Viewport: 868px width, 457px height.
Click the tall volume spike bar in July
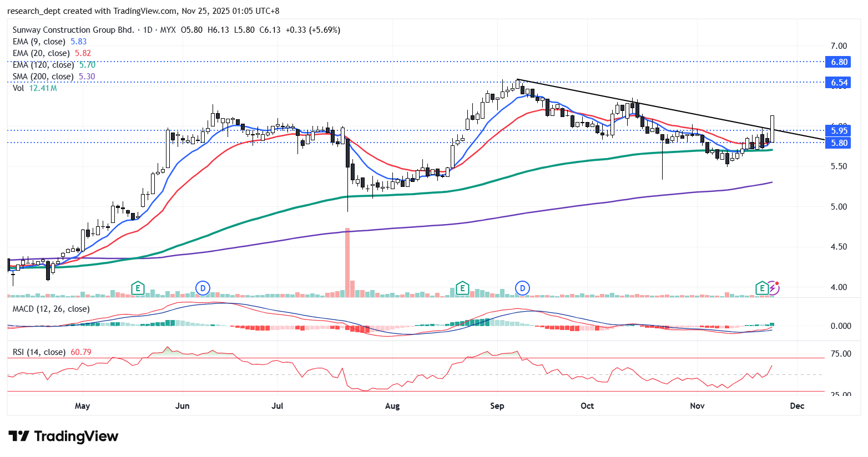pyautogui.click(x=347, y=262)
